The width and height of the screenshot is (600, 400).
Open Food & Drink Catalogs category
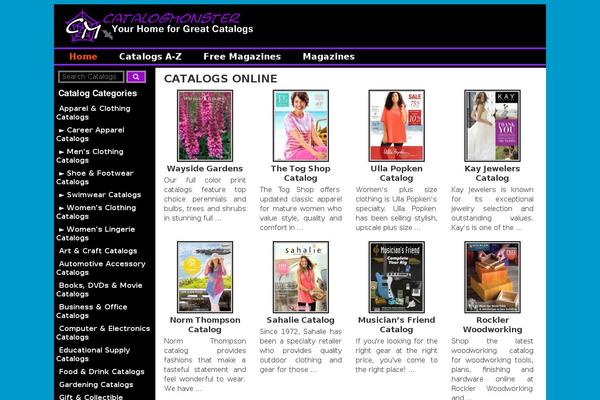point(101,372)
